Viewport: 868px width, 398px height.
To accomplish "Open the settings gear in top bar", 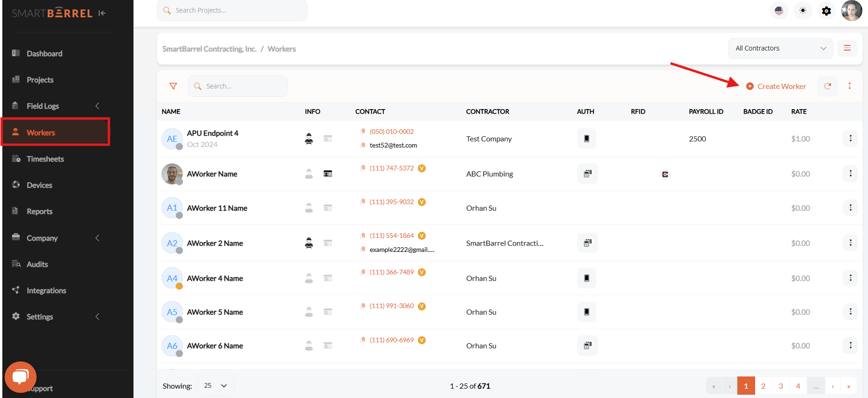I will pos(827,10).
